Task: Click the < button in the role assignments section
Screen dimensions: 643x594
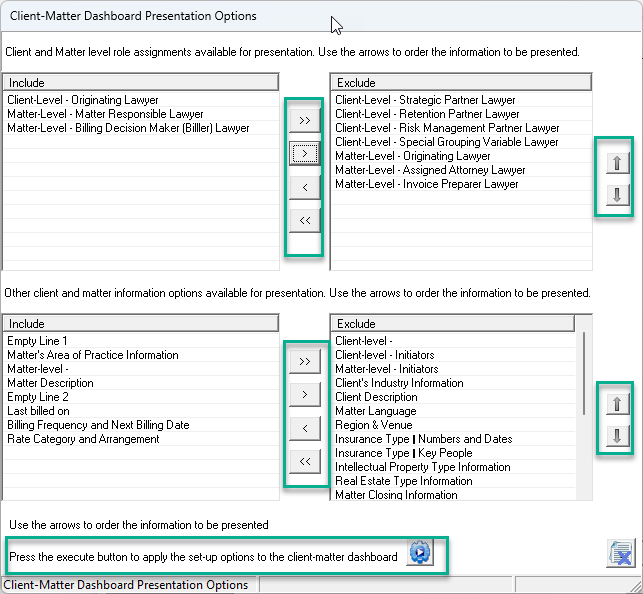Action: pos(305,187)
